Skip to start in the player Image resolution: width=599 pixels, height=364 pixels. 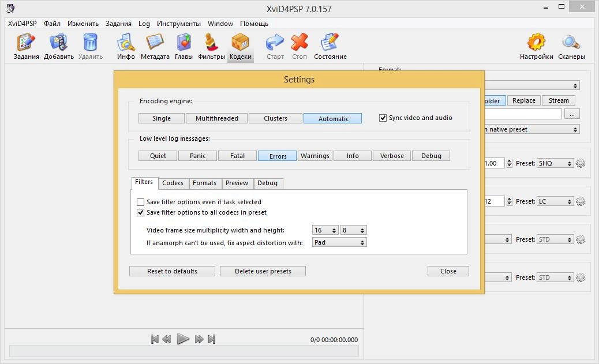[x=155, y=339]
